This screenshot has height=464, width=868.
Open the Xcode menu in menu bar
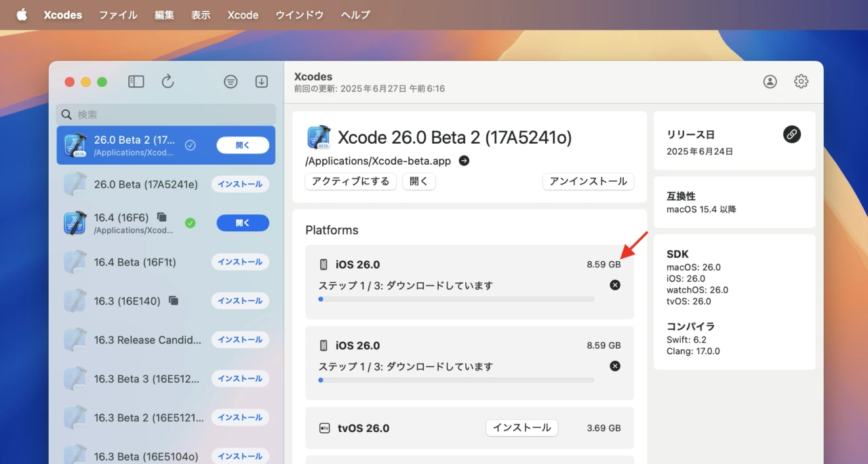pyautogui.click(x=243, y=15)
